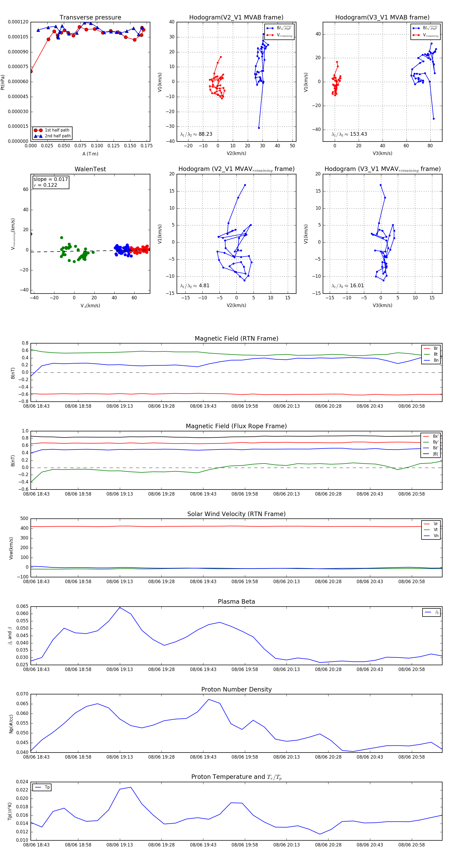Screen dimensions: 473x868
Task: Click the WalenTest 'V_remaining(km/s)' y-axis label
Action: [13, 234]
